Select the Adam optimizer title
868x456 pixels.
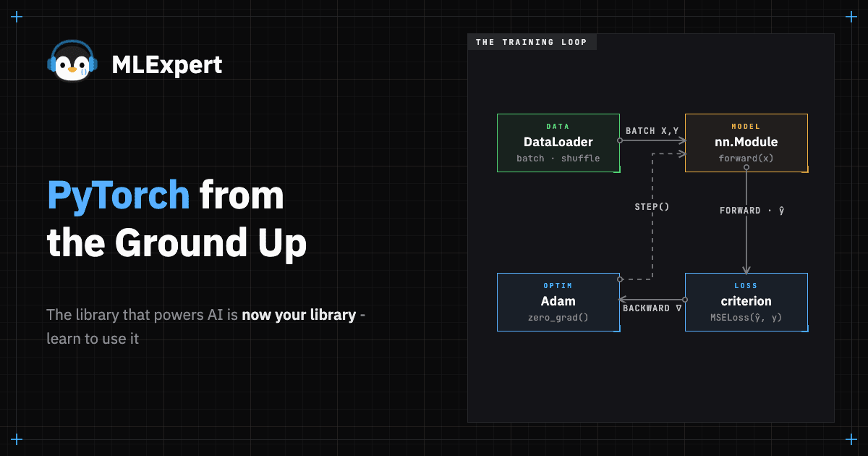point(558,301)
